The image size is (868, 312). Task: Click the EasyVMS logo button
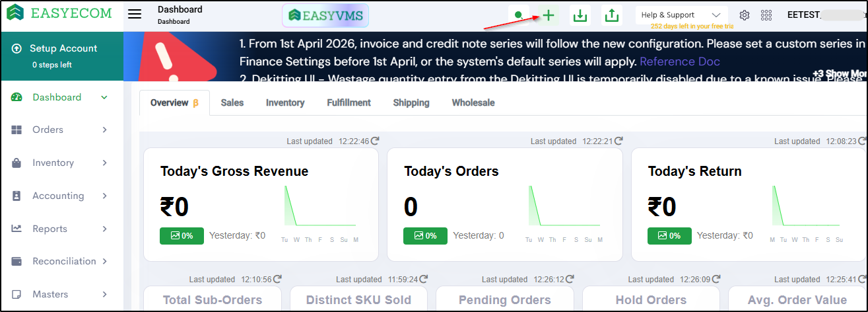tap(325, 15)
